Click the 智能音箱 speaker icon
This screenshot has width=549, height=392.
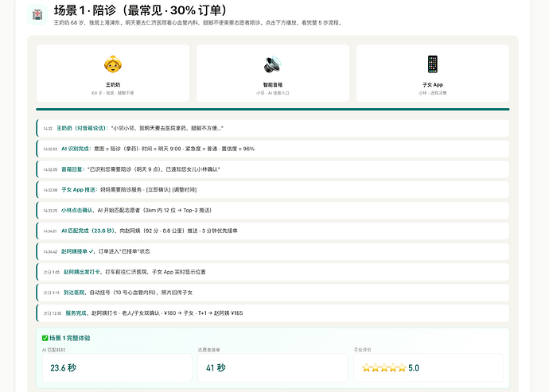273,64
